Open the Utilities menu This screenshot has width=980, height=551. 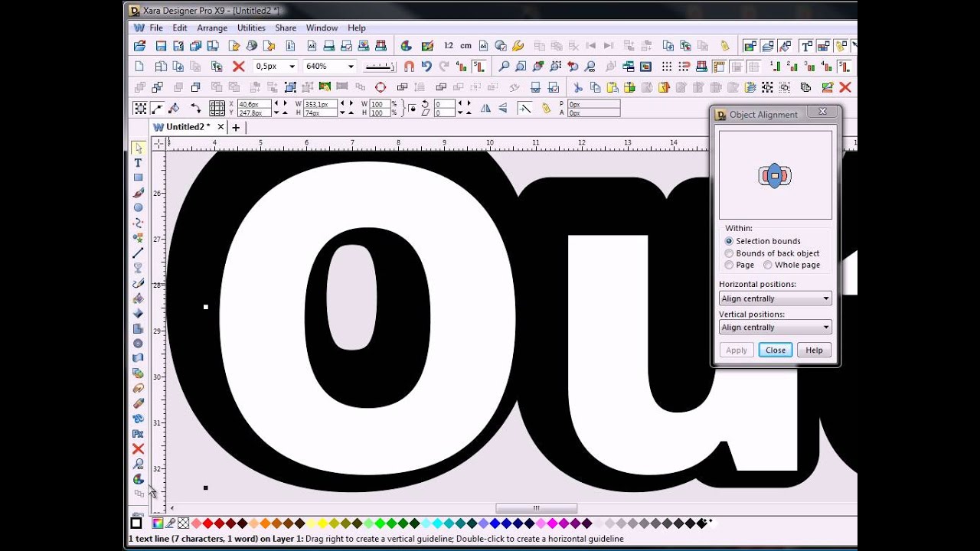point(251,28)
